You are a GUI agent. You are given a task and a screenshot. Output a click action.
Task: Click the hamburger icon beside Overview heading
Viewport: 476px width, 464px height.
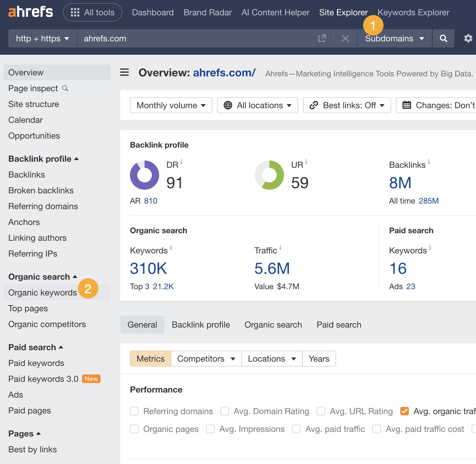pyautogui.click(x=124, y=72)
